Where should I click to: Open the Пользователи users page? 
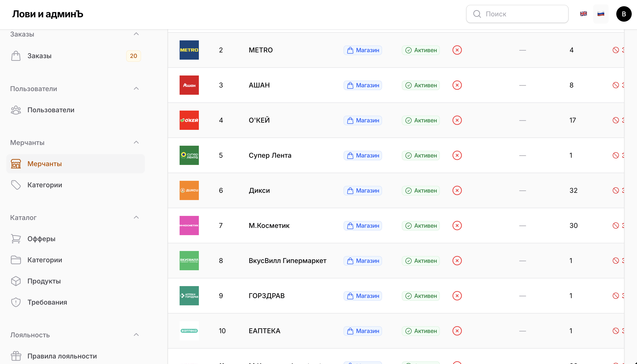(x=76, y=110)
